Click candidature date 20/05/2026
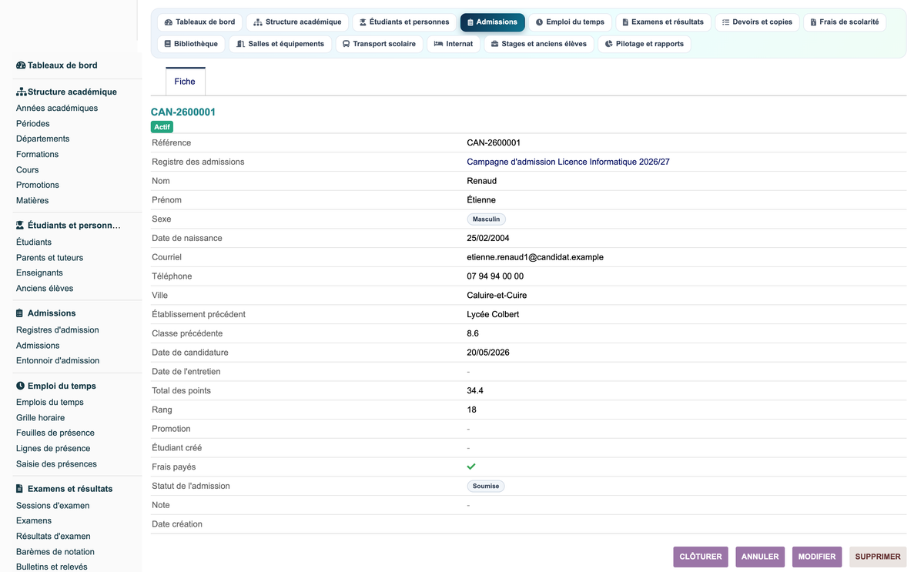 pyautogui.click(x=488, y=353)
